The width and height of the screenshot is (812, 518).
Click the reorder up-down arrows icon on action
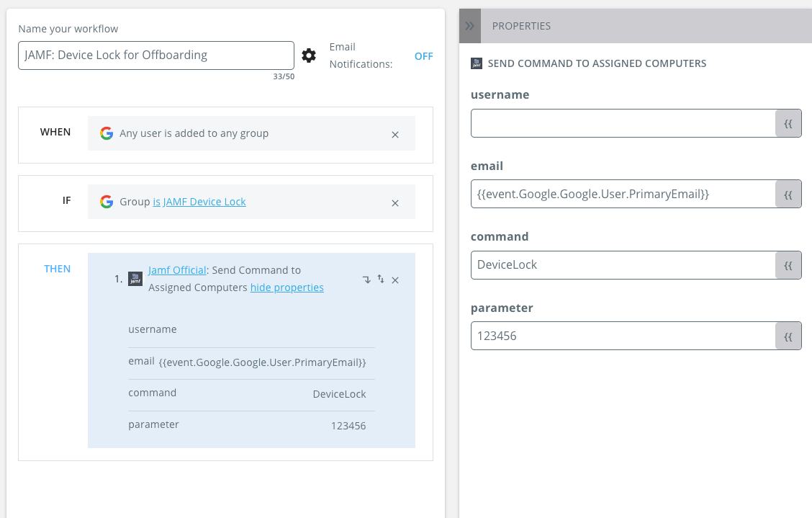pos(381,279)
